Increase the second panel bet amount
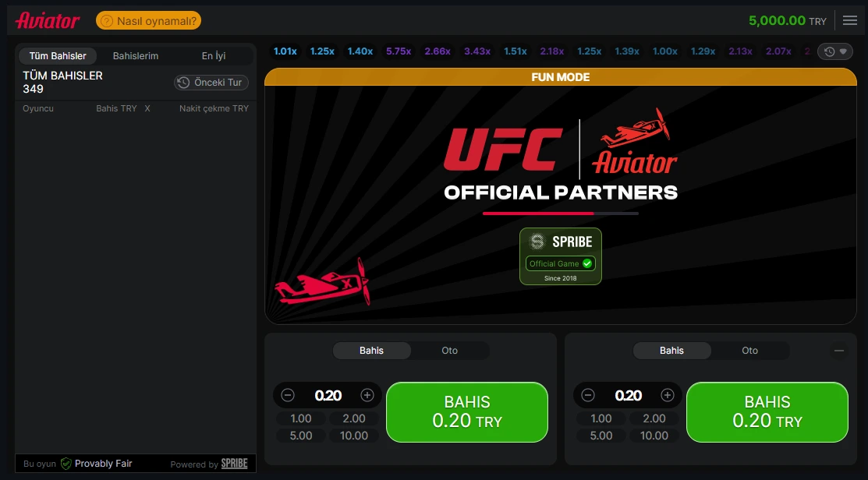868x480 pixels. click(667, 395)
